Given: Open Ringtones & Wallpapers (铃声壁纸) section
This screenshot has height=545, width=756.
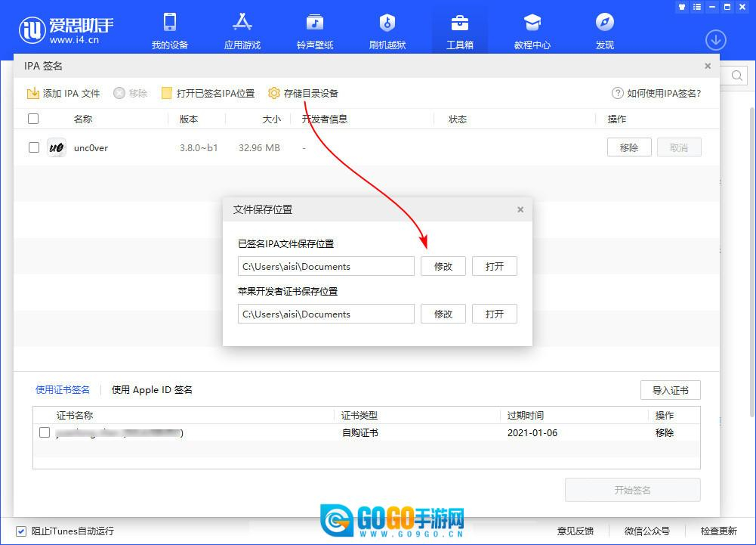Looking at the screenshot, I should tap(315, 31).
